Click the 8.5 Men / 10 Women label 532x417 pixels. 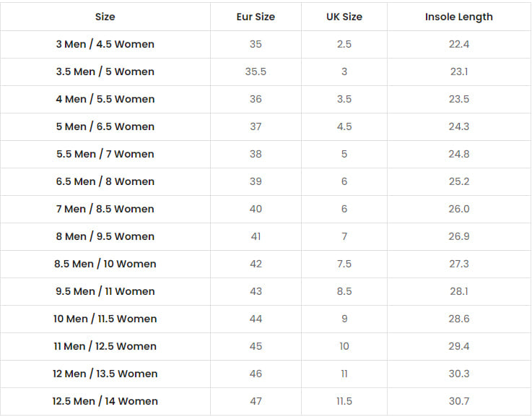(105, 264)
